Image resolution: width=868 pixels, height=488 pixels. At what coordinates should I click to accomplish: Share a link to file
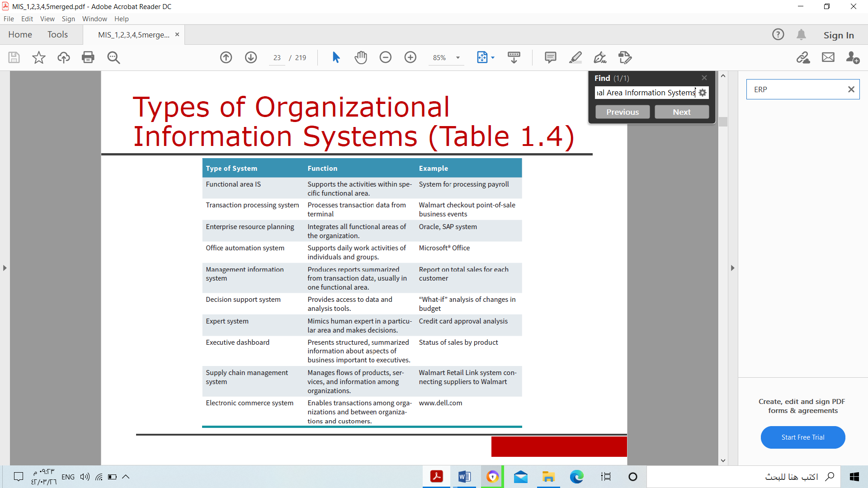(803, 57)
